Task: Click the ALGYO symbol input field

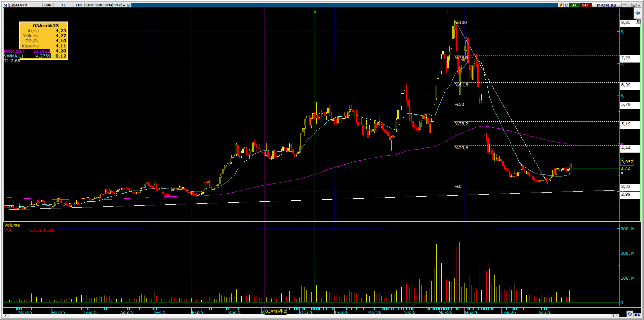Action: click(x=28, y=5)
